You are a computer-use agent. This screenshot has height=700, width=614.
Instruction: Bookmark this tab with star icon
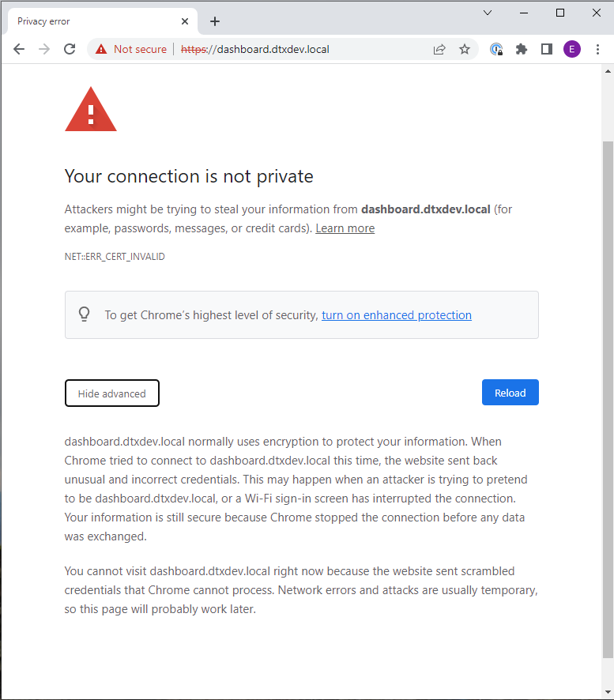point(465,49)
